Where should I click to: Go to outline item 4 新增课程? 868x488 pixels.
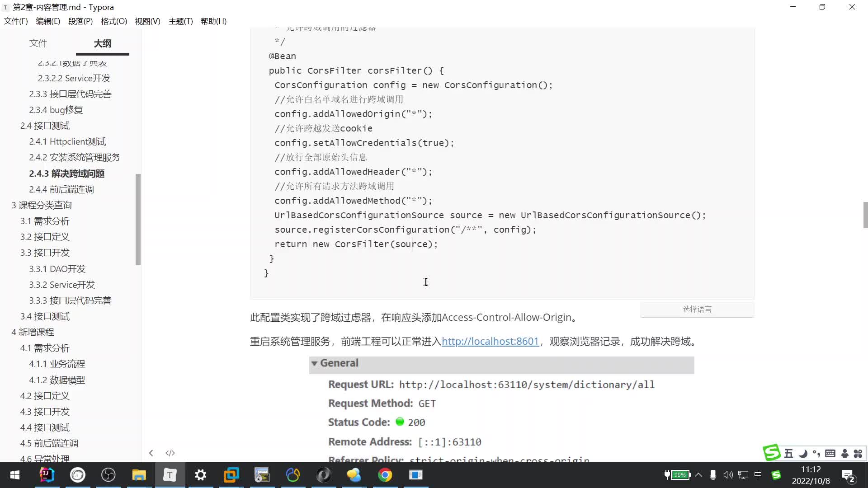[x=33, y=332]
